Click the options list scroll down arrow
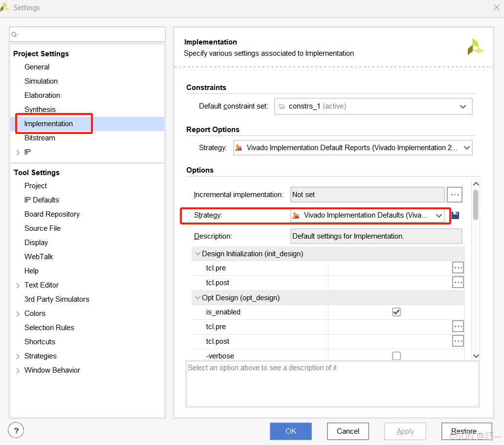This screenshot has width=504, height=445. coord(476,356)
